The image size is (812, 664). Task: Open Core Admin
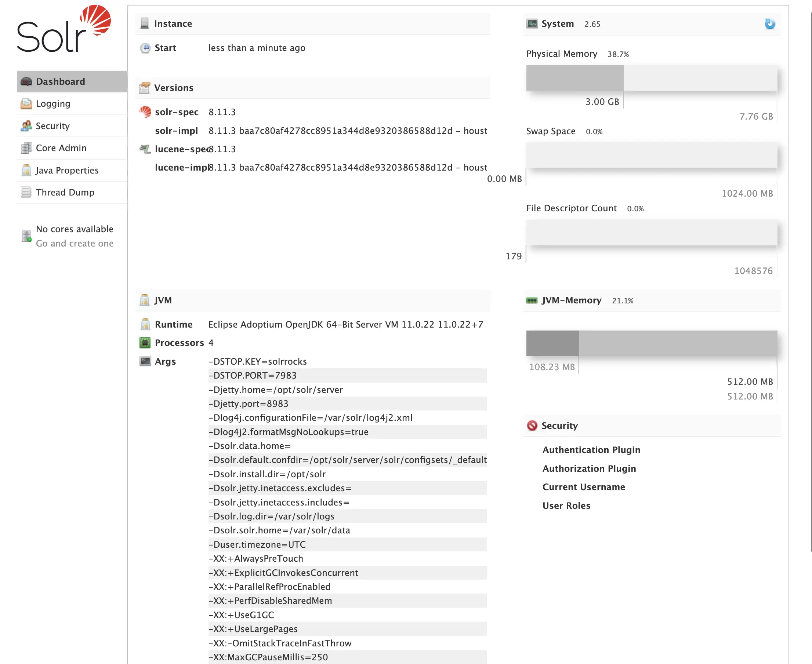tap(72, 148)
